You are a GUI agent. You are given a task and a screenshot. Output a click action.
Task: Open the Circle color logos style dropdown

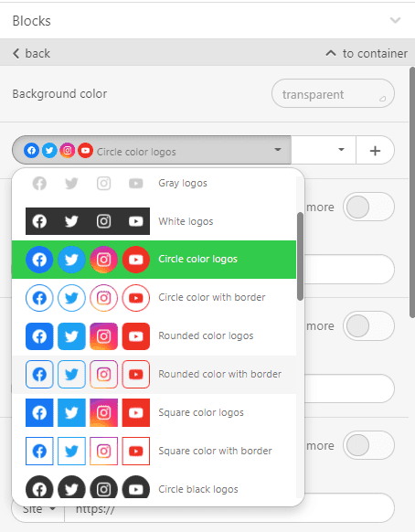(152, 150)
